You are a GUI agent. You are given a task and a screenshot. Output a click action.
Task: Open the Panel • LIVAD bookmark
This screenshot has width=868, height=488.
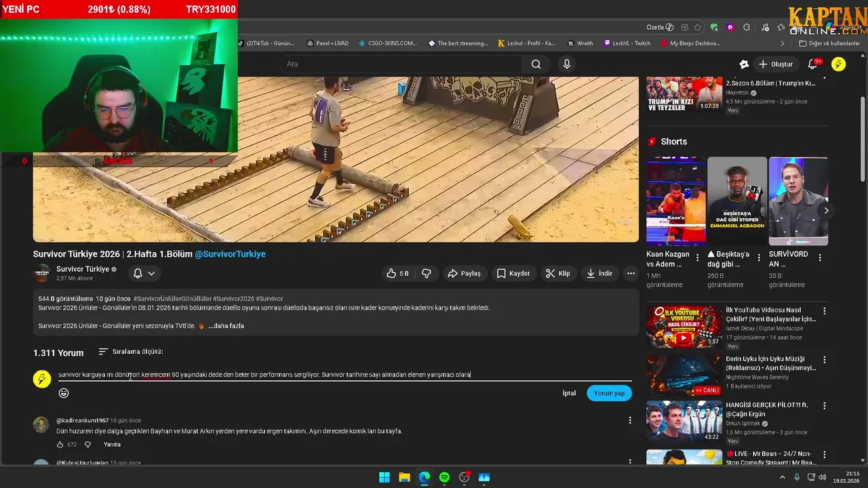tap(327, 43)
